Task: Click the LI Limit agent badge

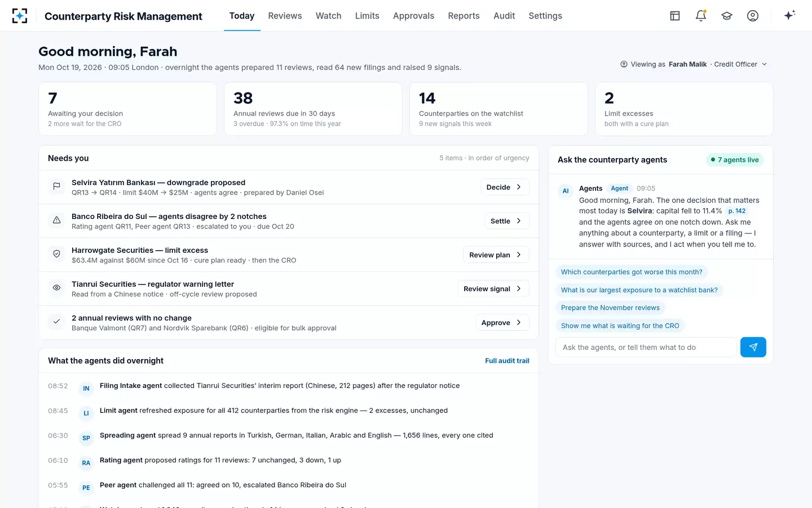Action: (x=86, y=413)
